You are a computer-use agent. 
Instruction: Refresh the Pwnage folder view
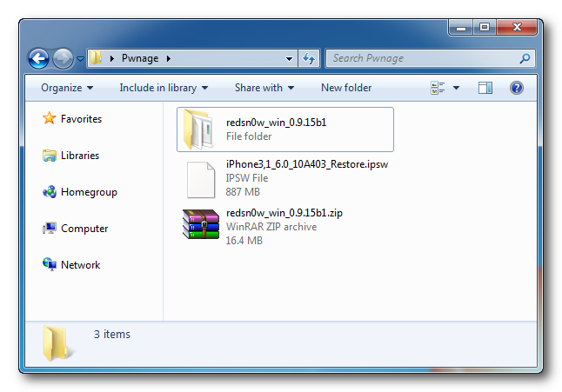309,58
